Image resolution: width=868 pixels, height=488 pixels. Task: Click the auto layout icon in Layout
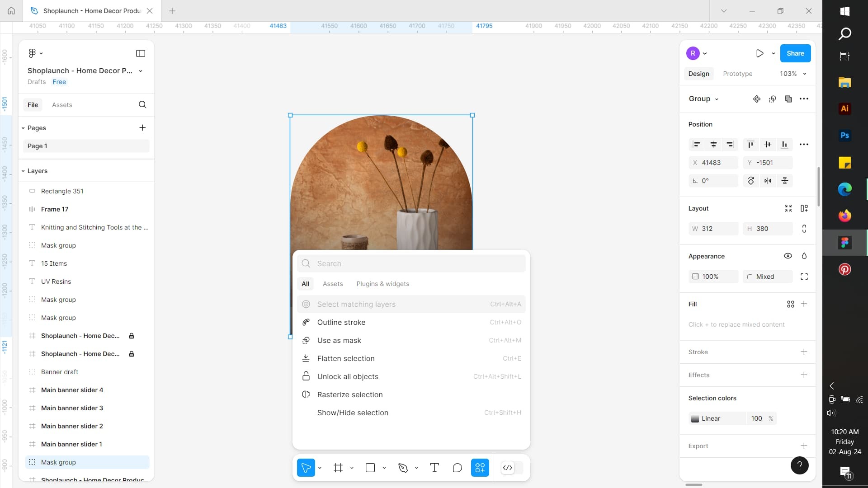804,208
